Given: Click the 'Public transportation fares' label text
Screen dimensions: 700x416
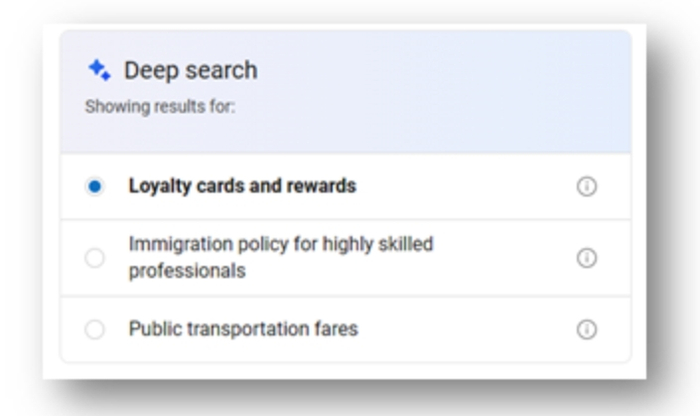Looking at the screenshot, I should point(242,328).
